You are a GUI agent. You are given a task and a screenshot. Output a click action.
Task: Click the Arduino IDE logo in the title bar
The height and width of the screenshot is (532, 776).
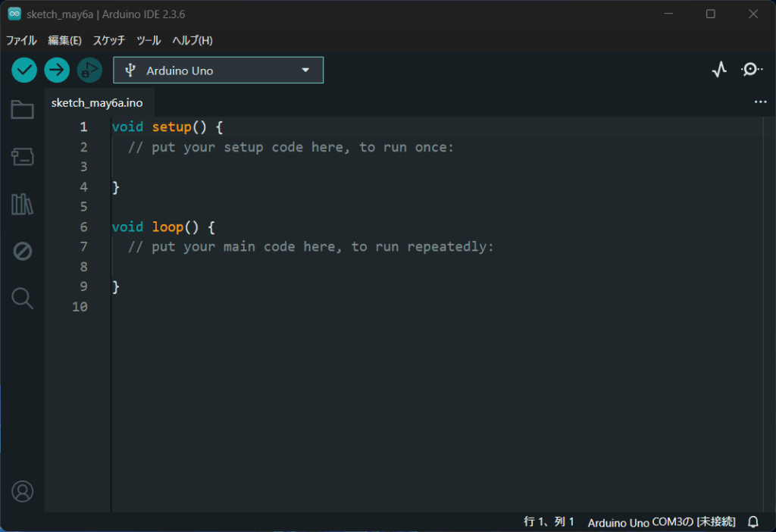click(x=14, y=14)
